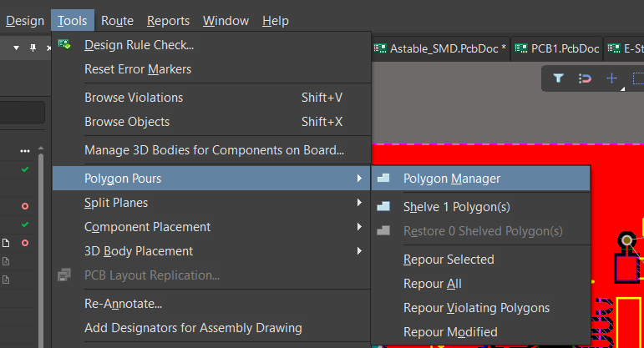The image size is (644, 348).
Task: Expand the Polygon Pours submenu arrow
Action: tap(359, 178)
